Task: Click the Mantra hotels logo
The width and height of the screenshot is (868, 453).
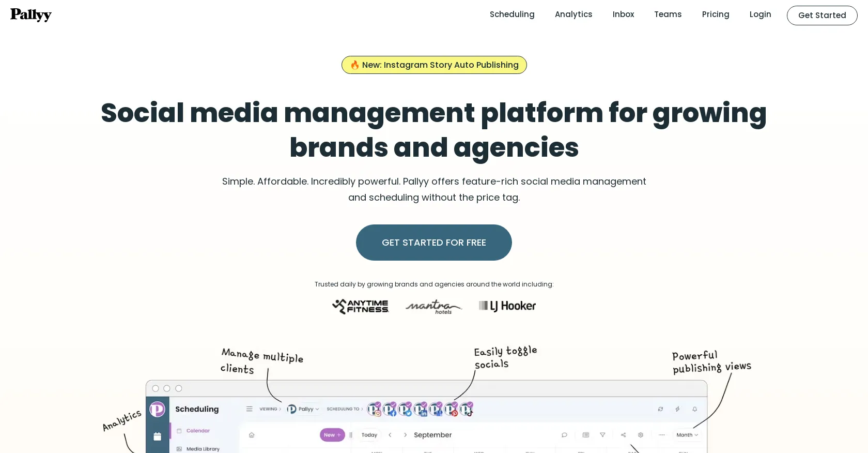Action: pos(433,307)
